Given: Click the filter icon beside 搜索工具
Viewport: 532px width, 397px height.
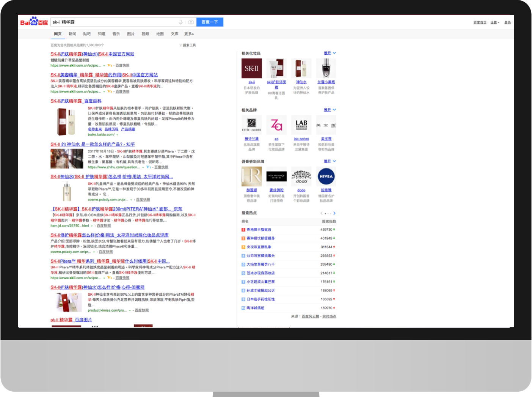Looking at the screenshot, I should (181, 45).
